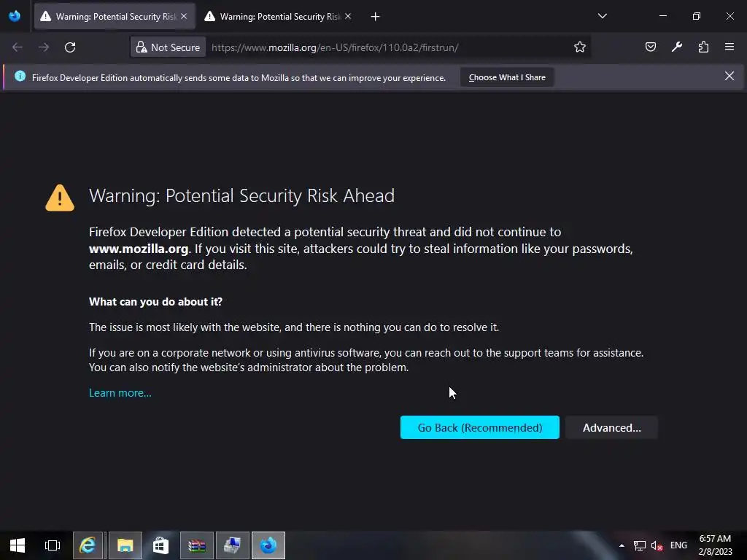
Task: Go forward using the forward arrow
Action: (44, 47)
